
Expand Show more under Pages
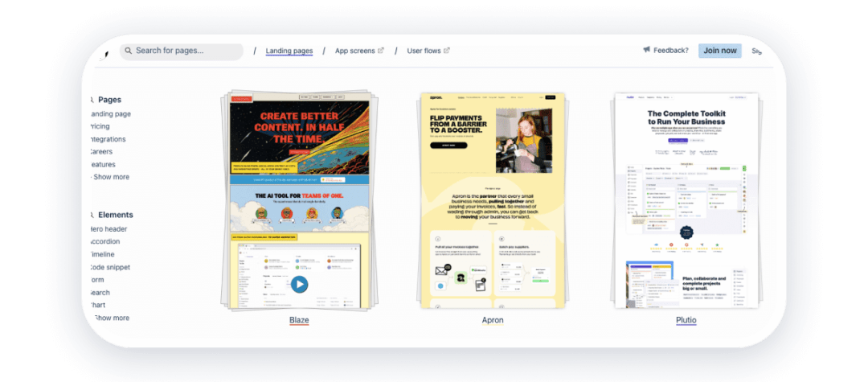[x=111, y=177]
